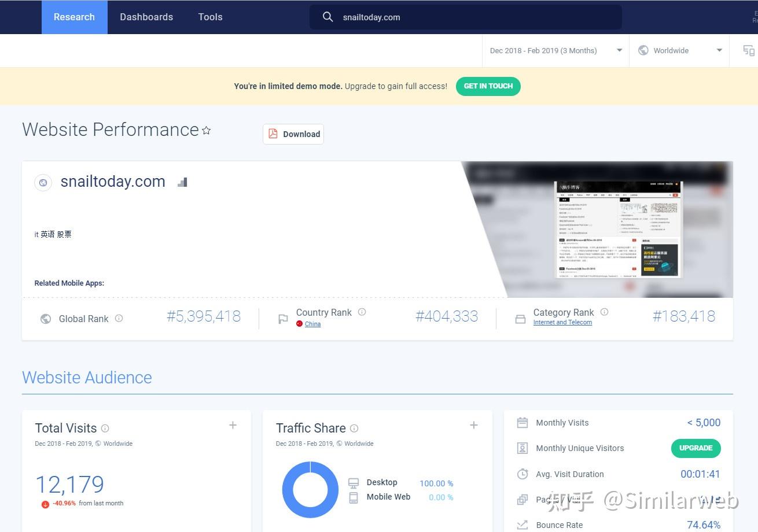758x532 pixels.
Task: Focus the snailtoday.com search field
Action: click(466, 17)
